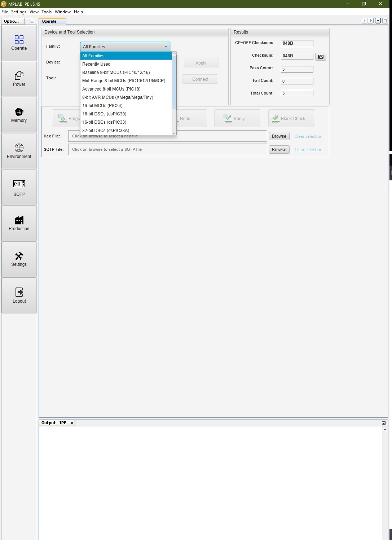Screen dimensions: 392x540
Task: Click the Read button
Action: coord(191,118)
